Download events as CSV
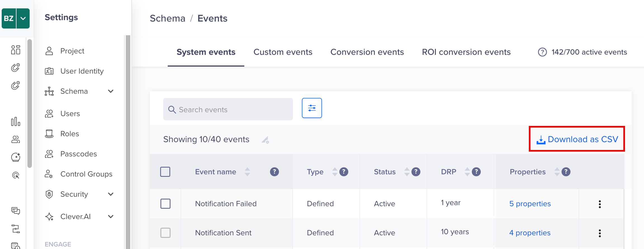The height and width of the screenshot is (249, 644). (577, 139)
